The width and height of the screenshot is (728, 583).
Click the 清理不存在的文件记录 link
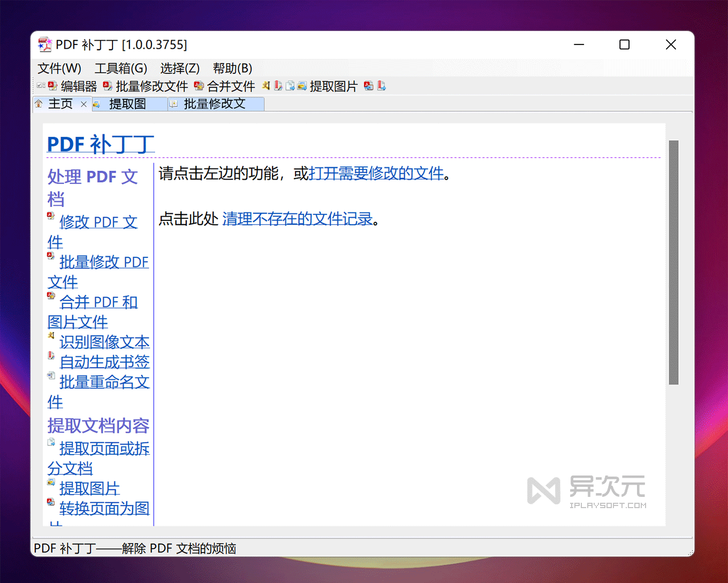(x=298, y=219)
